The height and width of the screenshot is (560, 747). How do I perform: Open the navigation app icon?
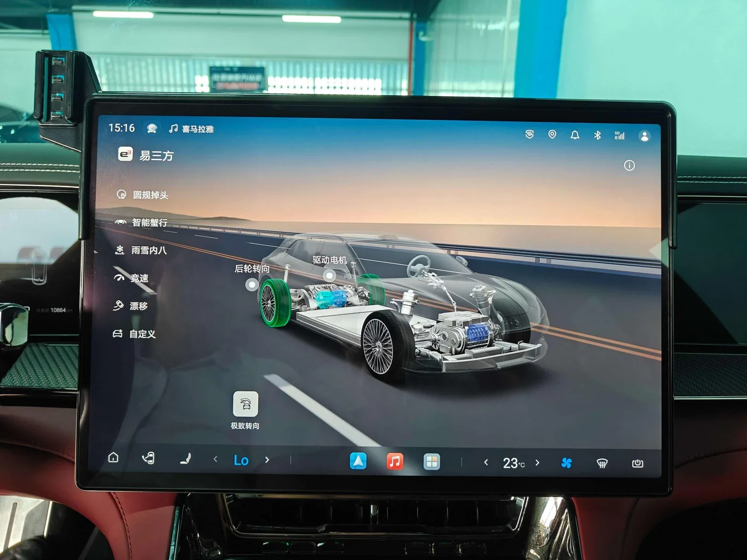point(358,461)
